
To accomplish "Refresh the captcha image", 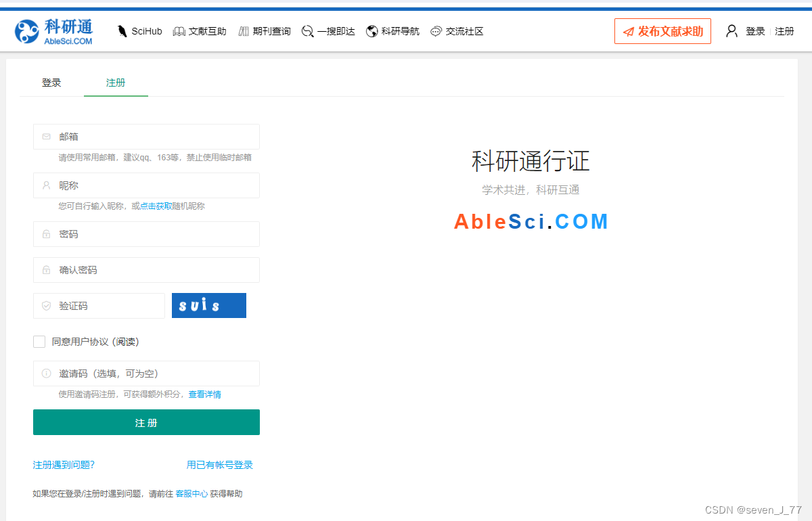I will tap(209, 305).
